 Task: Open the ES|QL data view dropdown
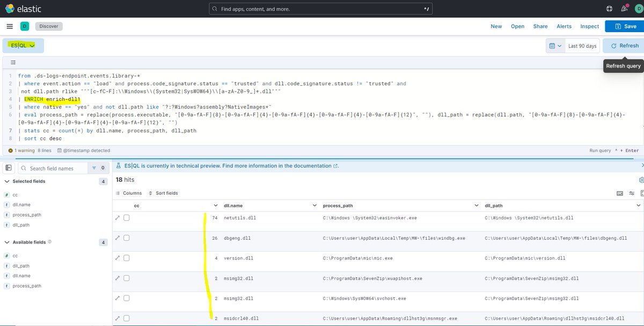pyautogui.click(x=23, y=46)
